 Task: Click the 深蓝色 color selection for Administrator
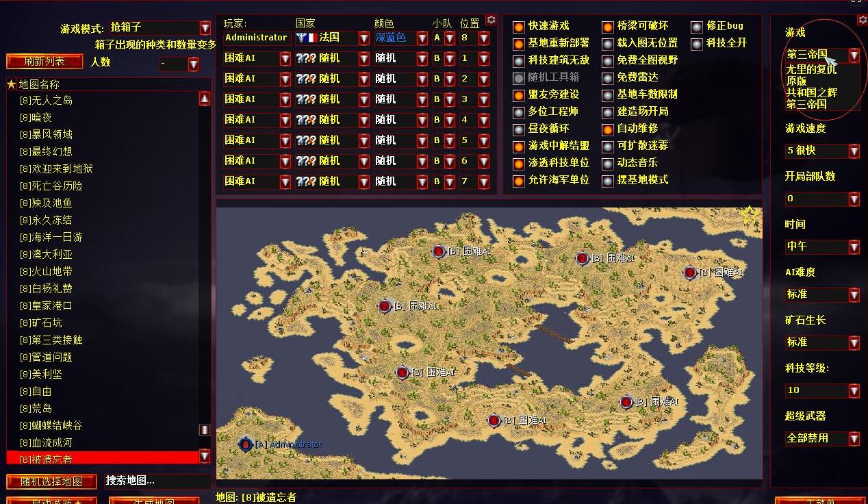coord(390,38)
